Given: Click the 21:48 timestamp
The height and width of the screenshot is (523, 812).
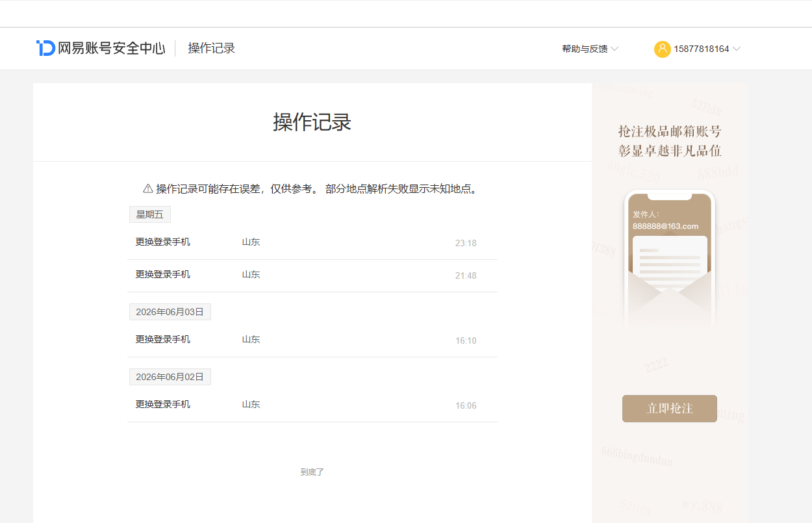Looking at the screenshot, I should [466, 276].
